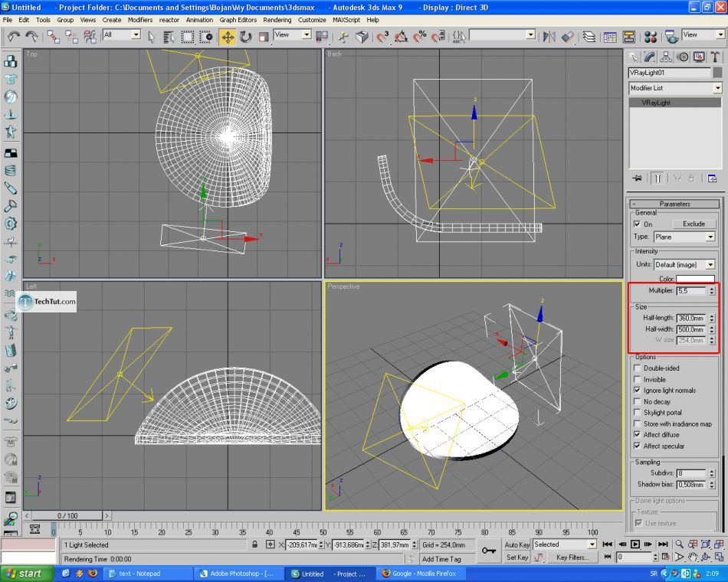Open the selection filter dropdown showing All
Viewport: 728px width, 582px height.
122,34
